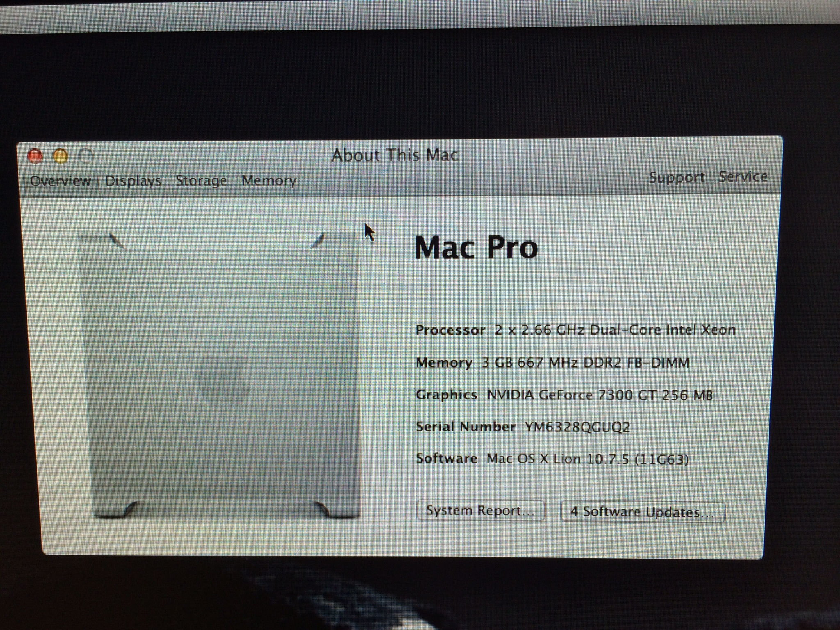This screenshot has width=840, height=630.
Task: Click the Apple logo on the tower
Action: 223,377
